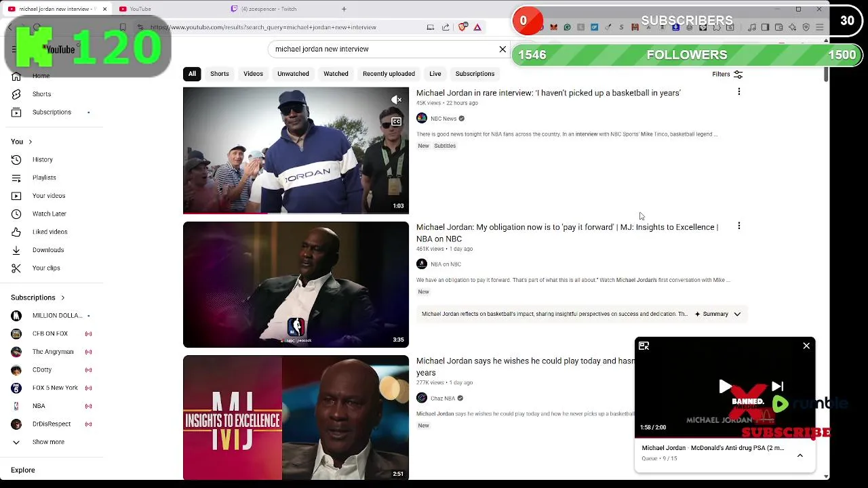Play the video in the miniplayer
Viewport: 868px width, 488px height.
click(725, 386)
